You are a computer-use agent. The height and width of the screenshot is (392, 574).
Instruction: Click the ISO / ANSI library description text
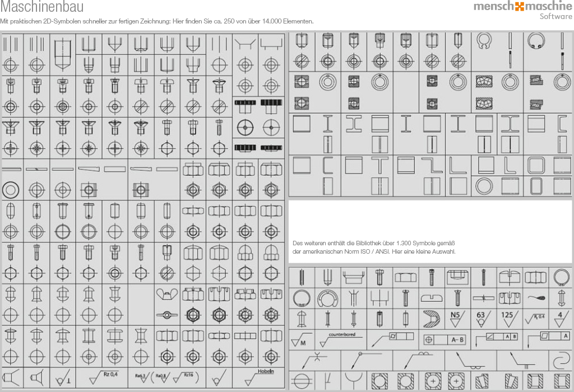point(373,247)
